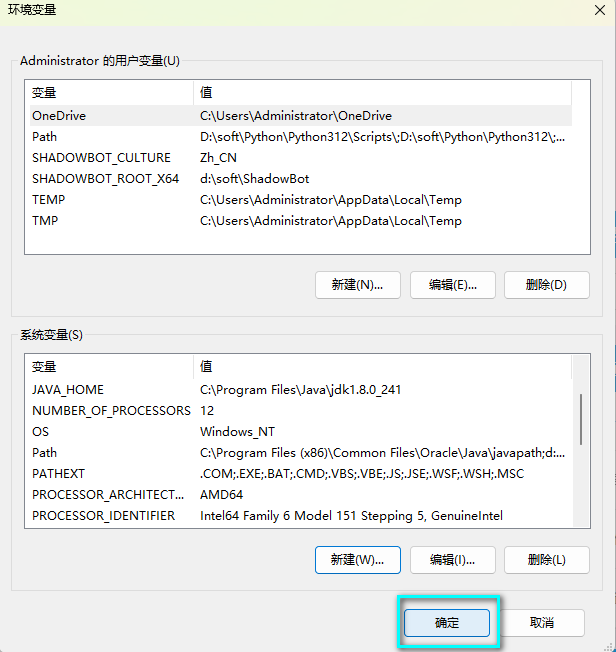Confirm with the 确定 button

(x=447, y=622)
